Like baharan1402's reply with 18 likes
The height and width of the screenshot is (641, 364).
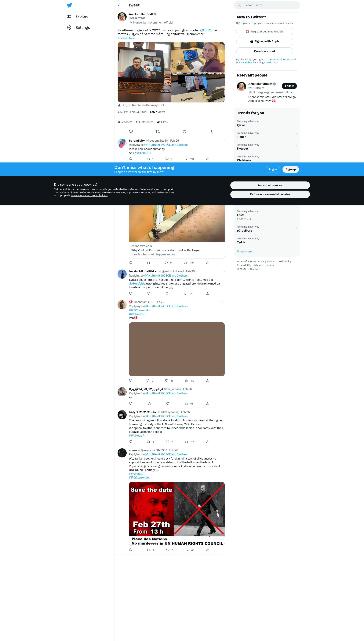(x=167, y=381)
